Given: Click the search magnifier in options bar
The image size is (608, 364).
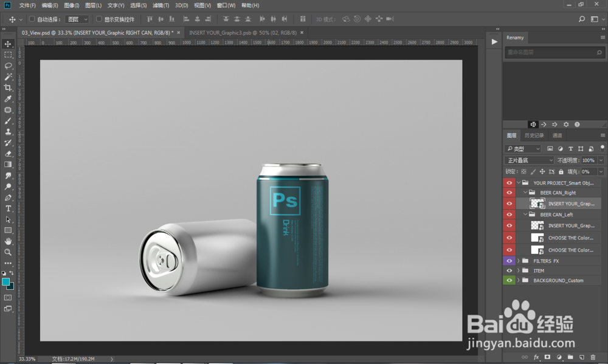Looking at the screenshot, I should click(x=582, y=19).
